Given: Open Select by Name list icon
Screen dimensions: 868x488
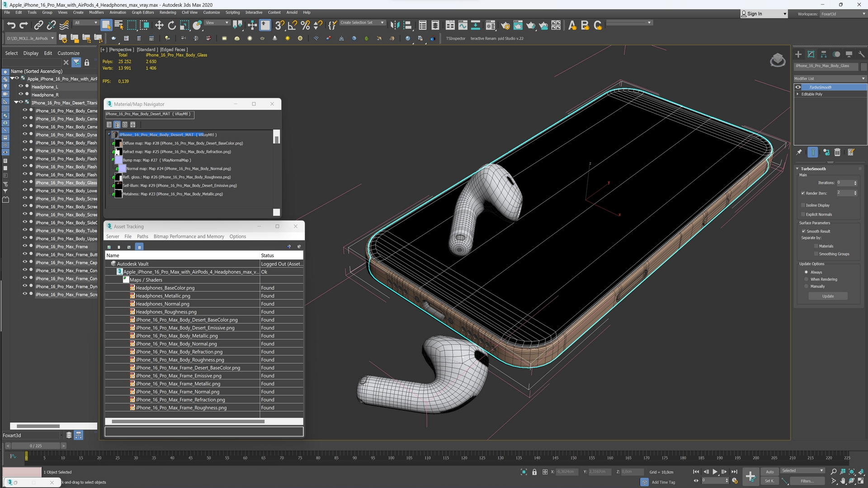Looking at the screenshot, I should (119, 25).
